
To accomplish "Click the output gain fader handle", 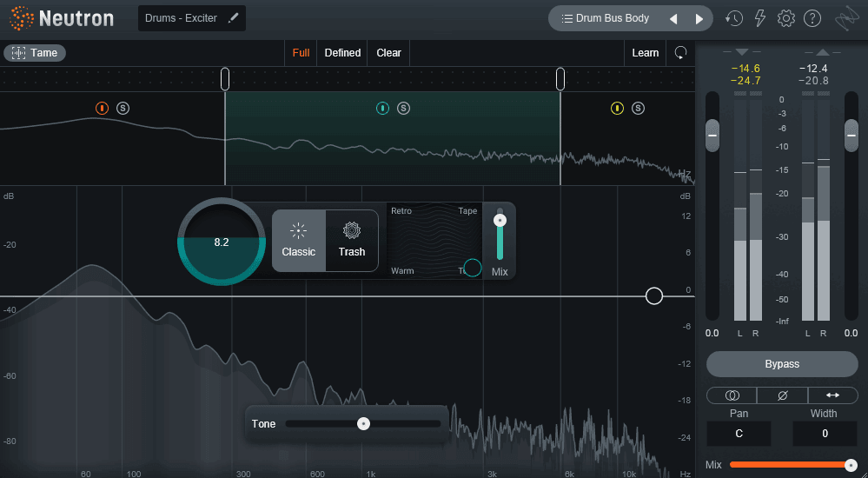I will 851,136.
